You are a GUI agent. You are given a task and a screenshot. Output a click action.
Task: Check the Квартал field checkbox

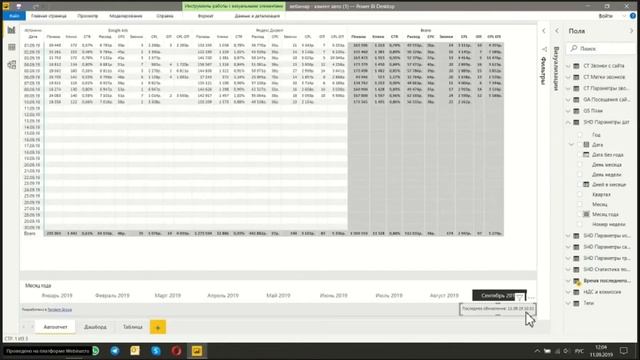[580, 194]
